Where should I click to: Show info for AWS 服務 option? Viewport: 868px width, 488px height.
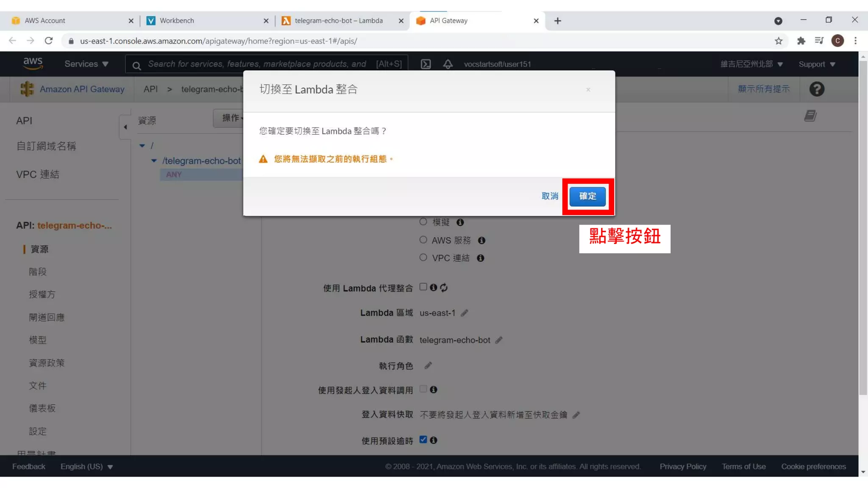pyautogui.click(x=481, y=240)
